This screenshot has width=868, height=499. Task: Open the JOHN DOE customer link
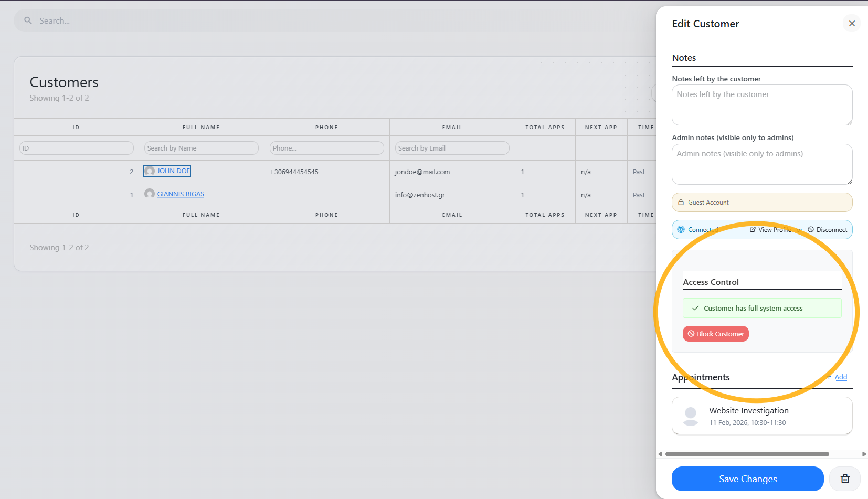pyautogui.click(x=173, y=171)
